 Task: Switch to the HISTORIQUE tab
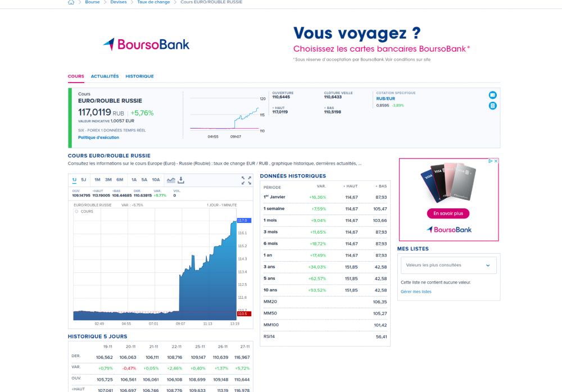(139, 76)
